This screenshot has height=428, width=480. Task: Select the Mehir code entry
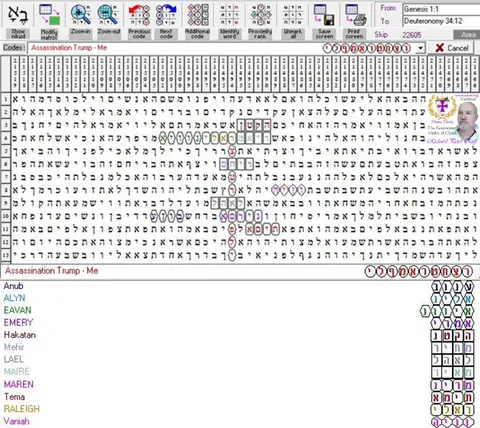(14, 347)
